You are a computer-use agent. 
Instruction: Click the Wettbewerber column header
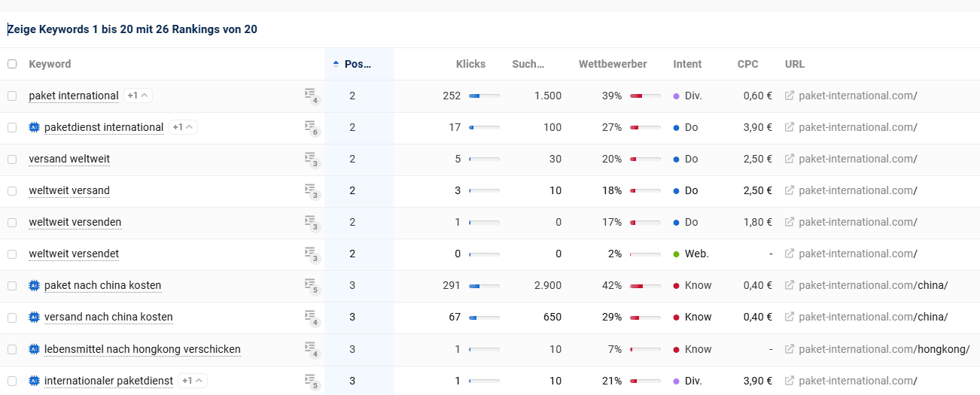pos(612,64)
